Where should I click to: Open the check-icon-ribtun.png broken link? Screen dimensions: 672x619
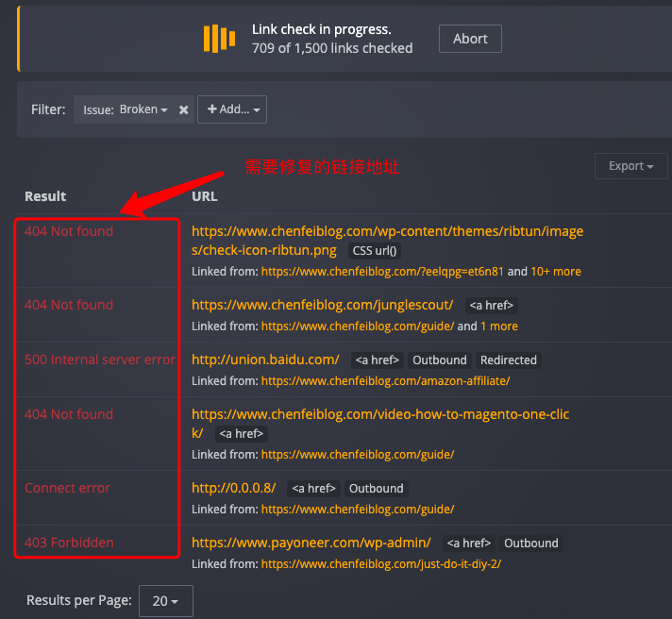point(387,241)
